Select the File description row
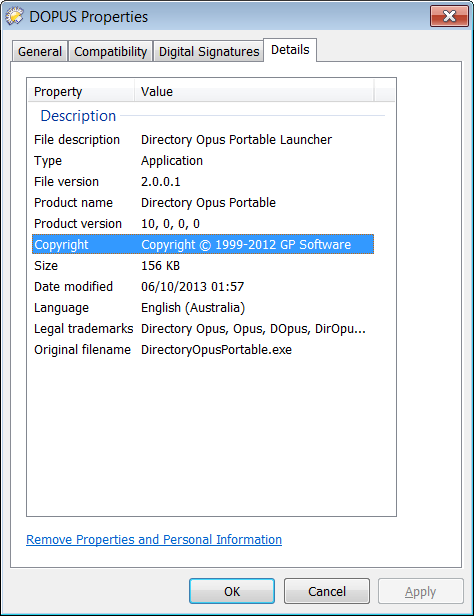This screenshot has width=474, height=616. pos(203,140)
